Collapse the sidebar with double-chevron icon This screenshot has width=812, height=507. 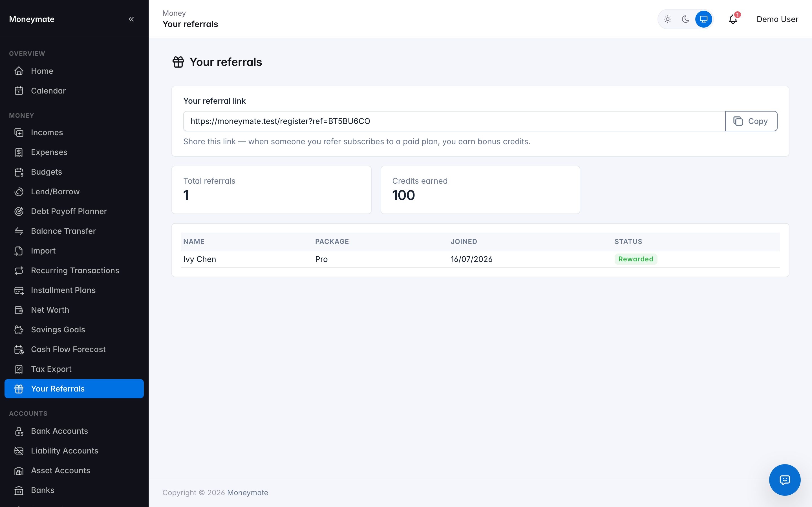(131, 19)
